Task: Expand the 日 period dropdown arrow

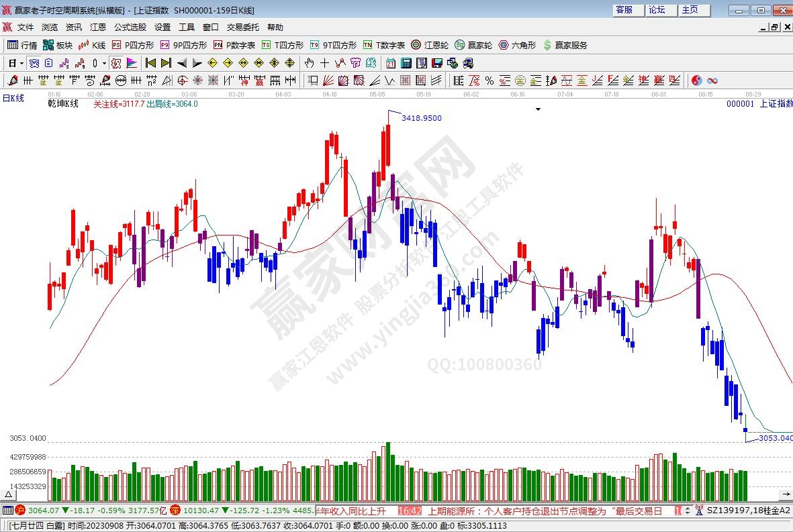Action: click(x=21, y=63)
